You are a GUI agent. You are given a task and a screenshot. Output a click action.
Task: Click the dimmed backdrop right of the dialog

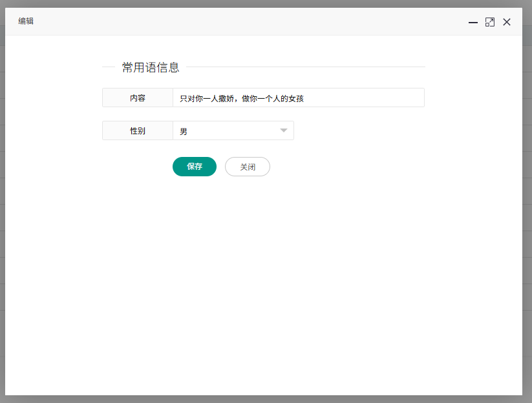pos(527,194)
